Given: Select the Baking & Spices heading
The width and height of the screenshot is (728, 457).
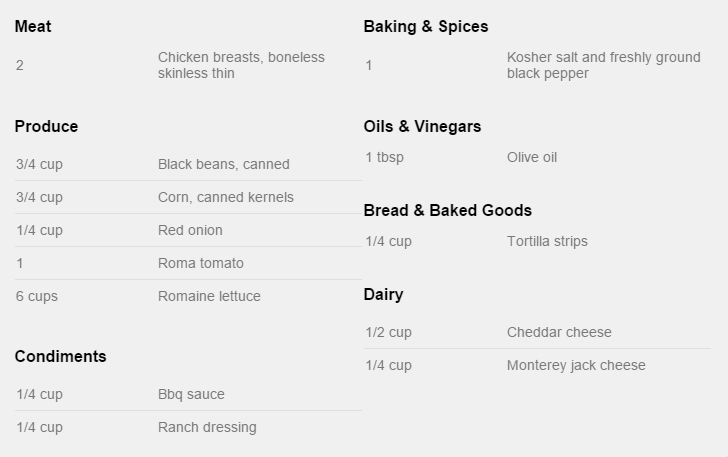Looking at the screenshot, I should click(426, 26).
